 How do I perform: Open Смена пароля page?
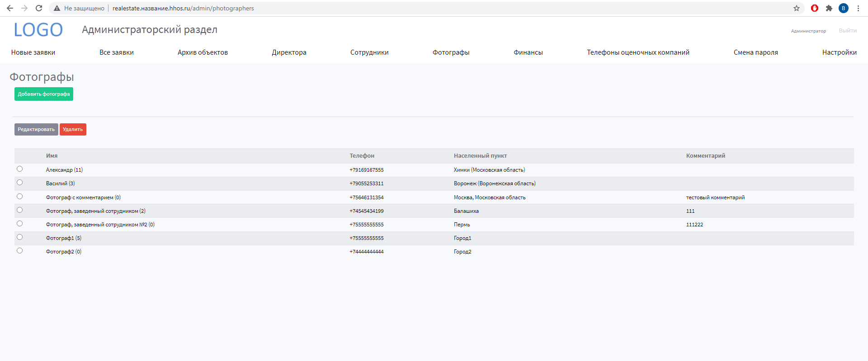click(756, 52)
